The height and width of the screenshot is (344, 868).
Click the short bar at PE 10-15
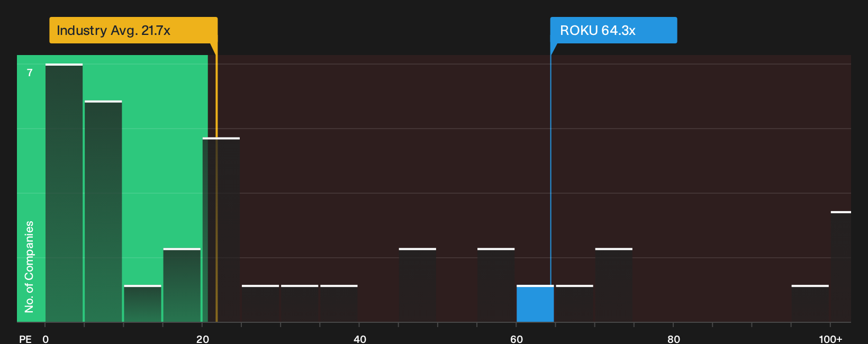(142, 304)
